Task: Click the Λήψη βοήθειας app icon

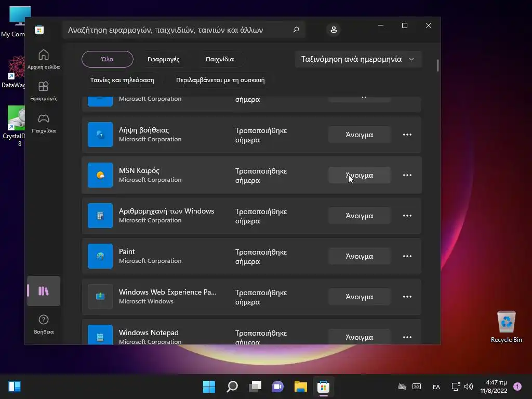Action: point(100,135)
